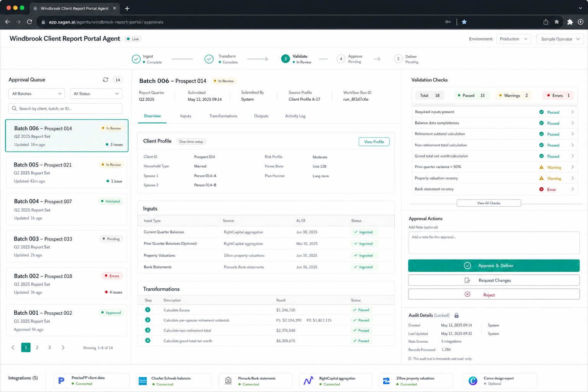Open the Production environment dropdown
This screenshot has width=588, height=392.
coord(513,39)
